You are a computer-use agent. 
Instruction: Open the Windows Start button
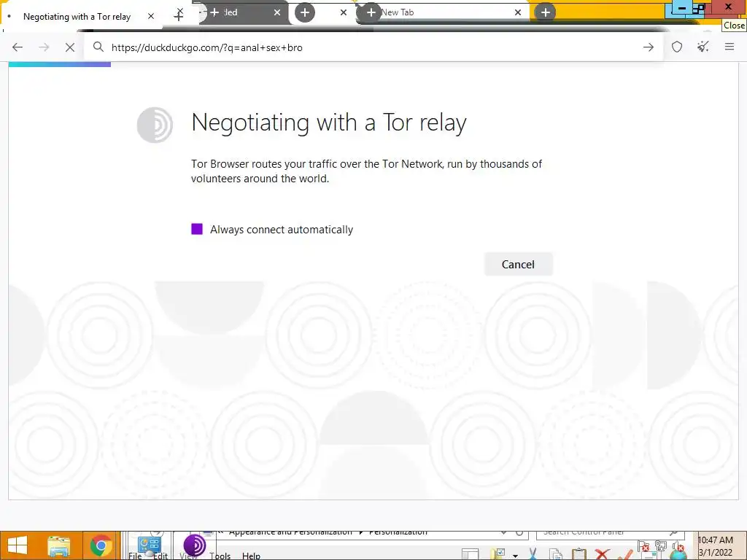click(18, 545)
